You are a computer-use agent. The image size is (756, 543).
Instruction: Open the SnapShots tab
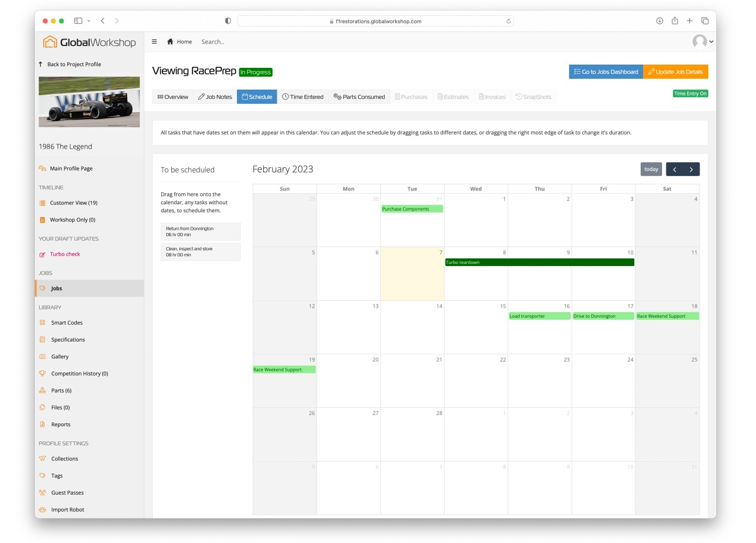(x=534, y=97)
